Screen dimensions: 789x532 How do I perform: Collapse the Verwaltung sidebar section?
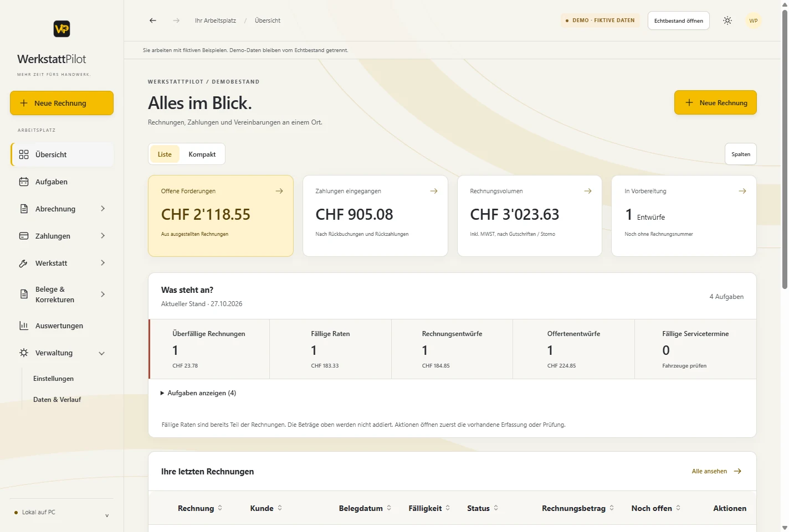62,353
